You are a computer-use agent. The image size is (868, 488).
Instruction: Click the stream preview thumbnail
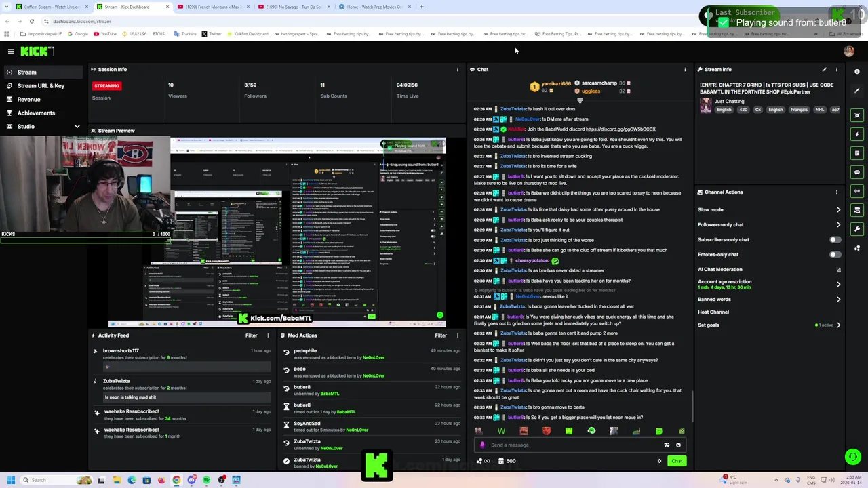[277, 232]
